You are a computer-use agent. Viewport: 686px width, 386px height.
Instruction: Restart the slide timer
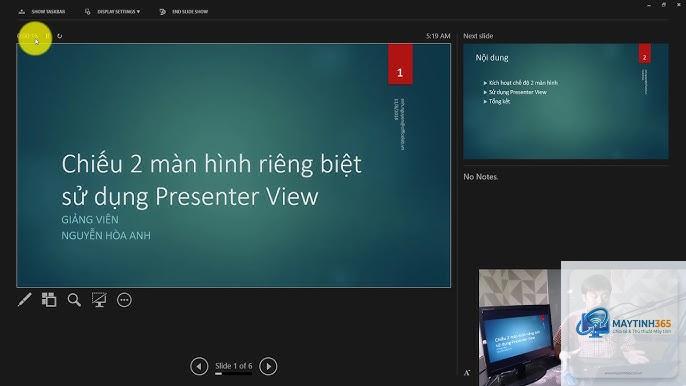pos(60,36)
